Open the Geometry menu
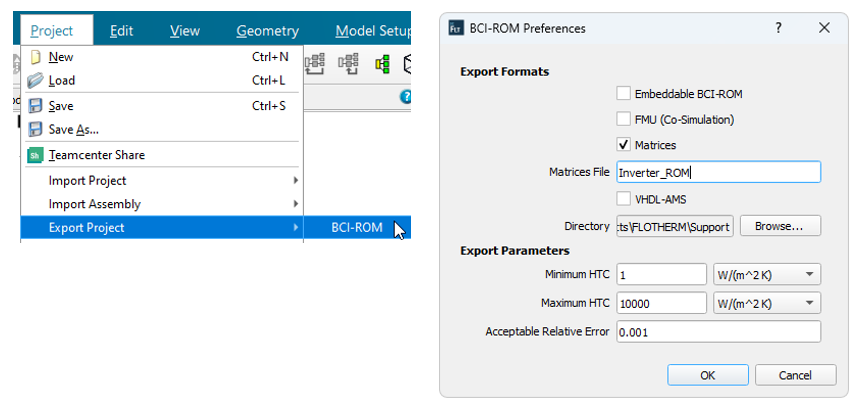 (267, 31)
